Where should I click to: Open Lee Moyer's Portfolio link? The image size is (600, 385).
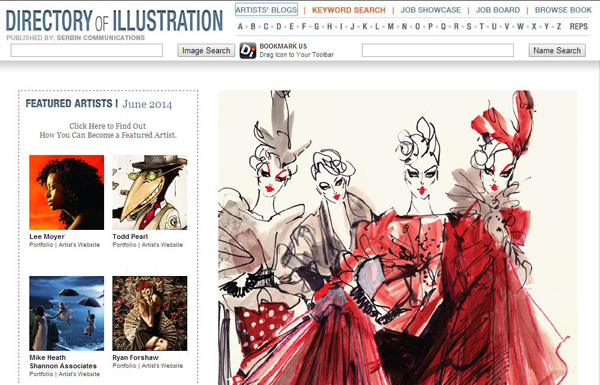[x=41, y=245]
